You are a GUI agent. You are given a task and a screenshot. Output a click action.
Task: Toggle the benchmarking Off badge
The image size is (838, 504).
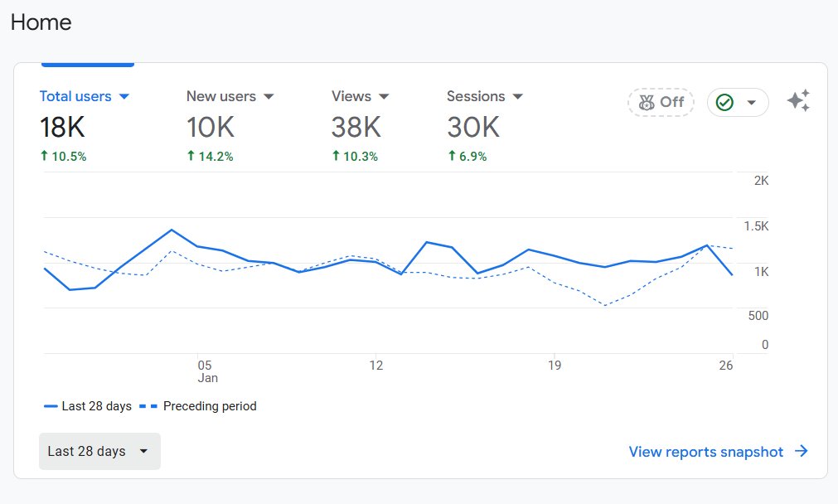tap(661, 102)
